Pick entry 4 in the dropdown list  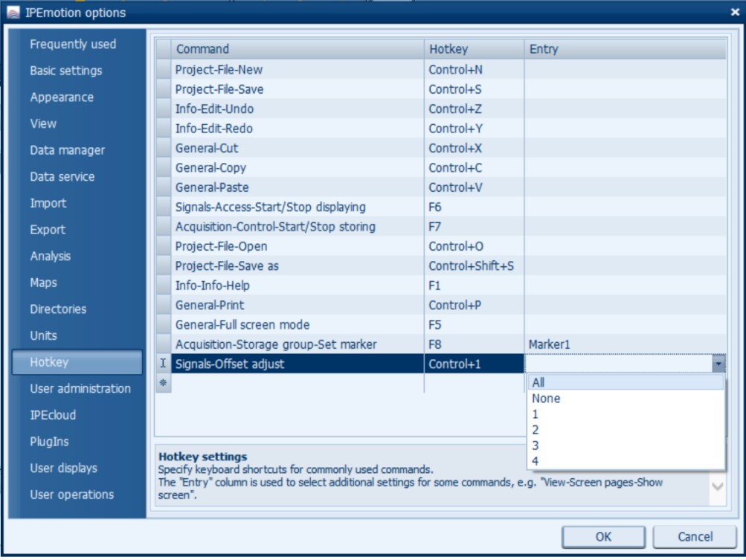coord(626,461)
